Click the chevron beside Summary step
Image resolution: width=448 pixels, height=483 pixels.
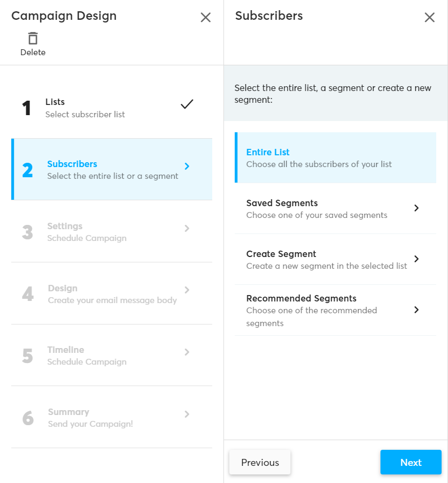187,414
